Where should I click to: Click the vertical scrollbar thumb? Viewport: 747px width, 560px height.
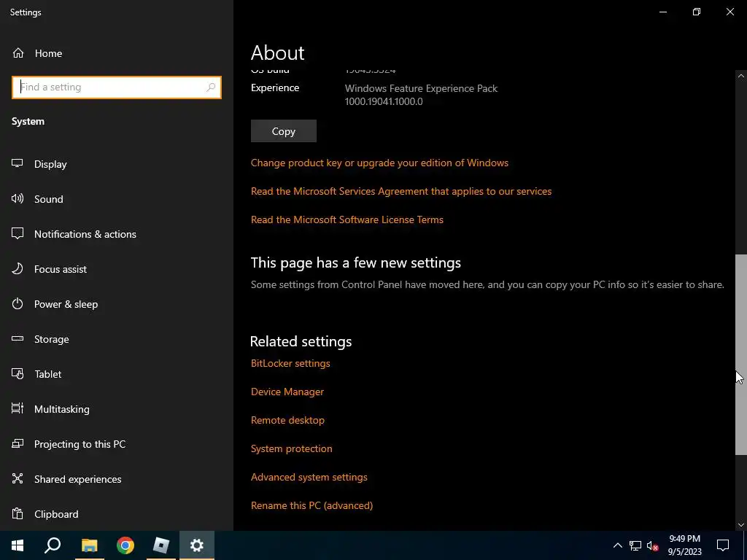tap(741, 355)
